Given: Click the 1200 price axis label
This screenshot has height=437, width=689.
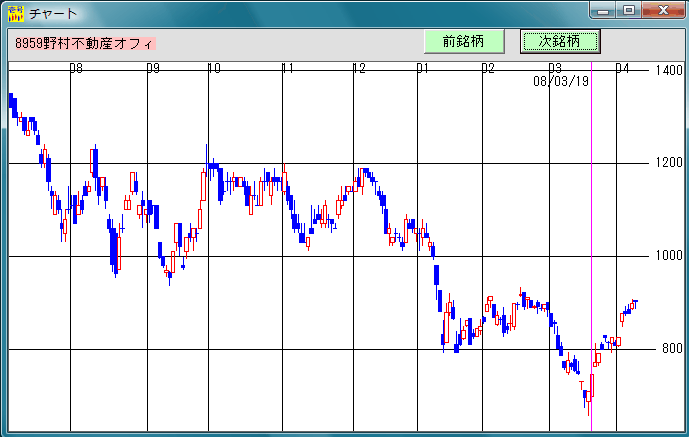Looking at the screenshot, I should click(669, 163).
